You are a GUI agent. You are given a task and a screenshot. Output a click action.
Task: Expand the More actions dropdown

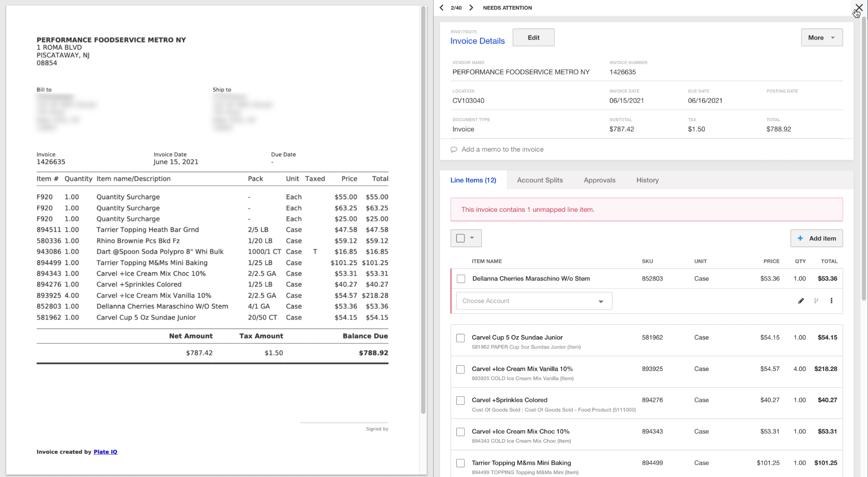pyautogui.click(x=821, y=37)
